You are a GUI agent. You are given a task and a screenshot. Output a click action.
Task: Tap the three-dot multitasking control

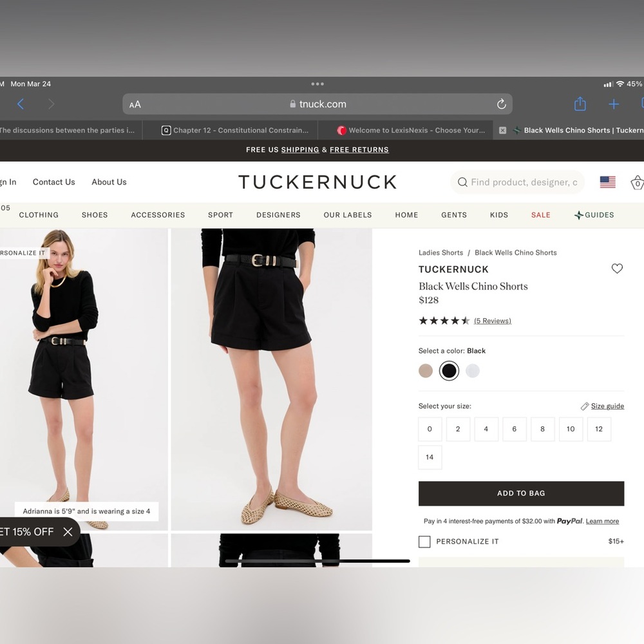(317, 84)
